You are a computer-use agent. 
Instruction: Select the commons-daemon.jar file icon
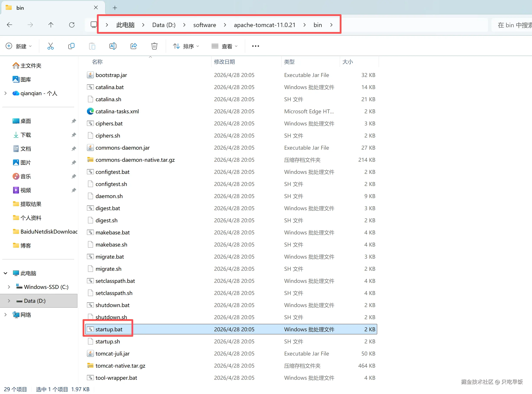point(90,148)
